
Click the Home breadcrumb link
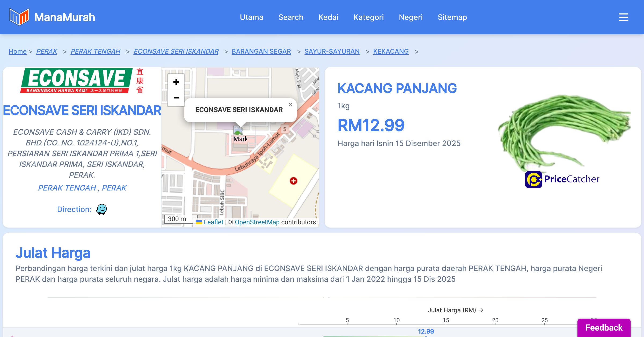coord(17,51)
